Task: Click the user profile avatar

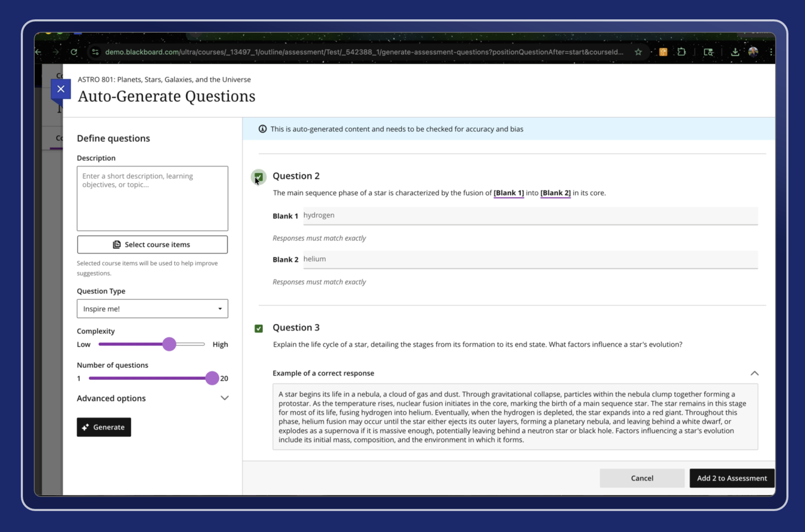Action: coord(753,52)
